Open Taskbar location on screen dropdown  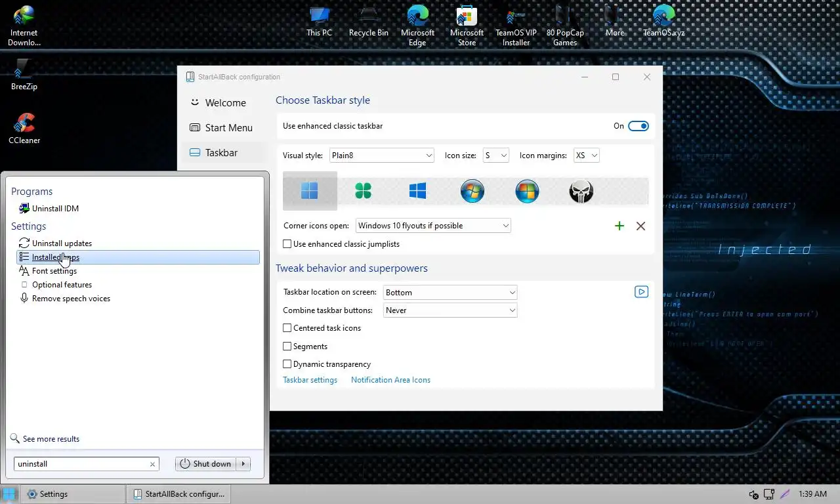click(450, 293)
